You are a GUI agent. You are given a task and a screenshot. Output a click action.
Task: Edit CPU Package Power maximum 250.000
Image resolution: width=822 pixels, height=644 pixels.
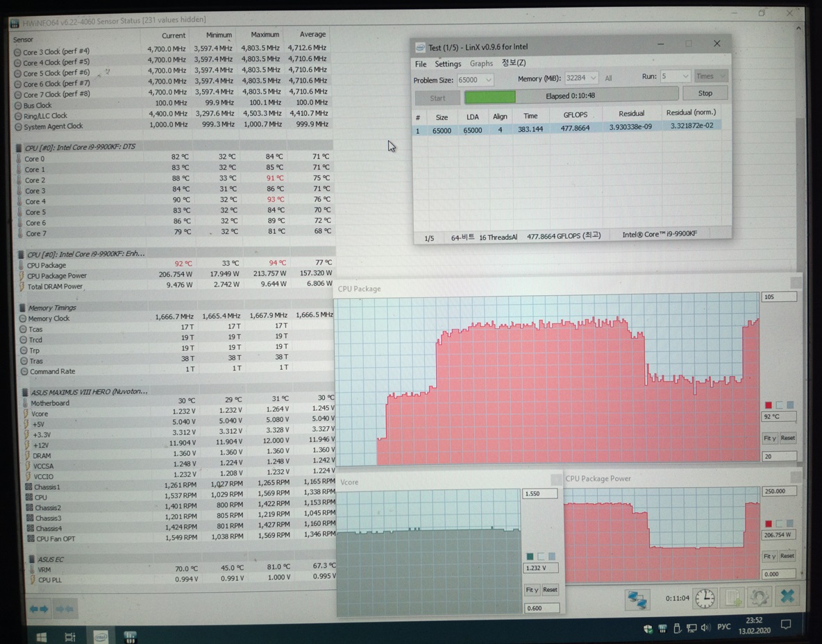tap(779, 491)
